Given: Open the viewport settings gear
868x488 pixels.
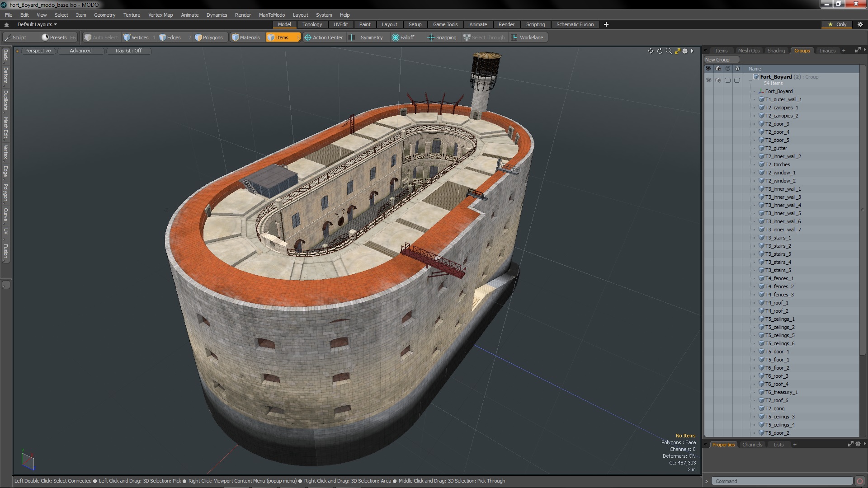Looking at the screenshot, I should coord(685,51).
